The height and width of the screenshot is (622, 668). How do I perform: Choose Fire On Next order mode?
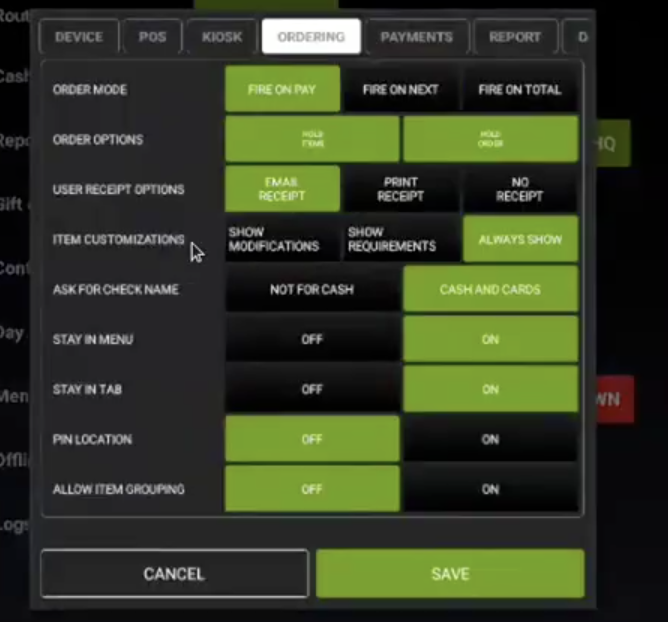(400, 89)
